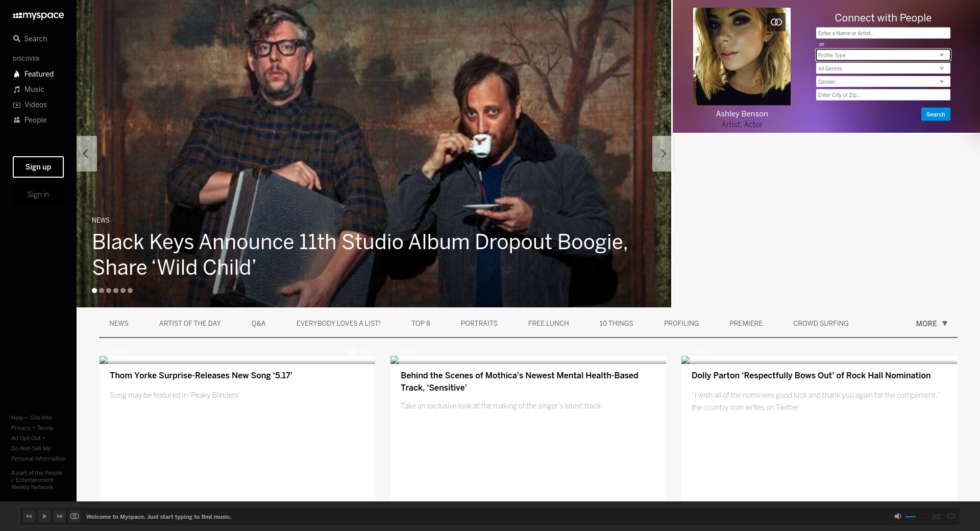Click the Myspace logo
980x531 pixels.
click(x=38, y=15)
